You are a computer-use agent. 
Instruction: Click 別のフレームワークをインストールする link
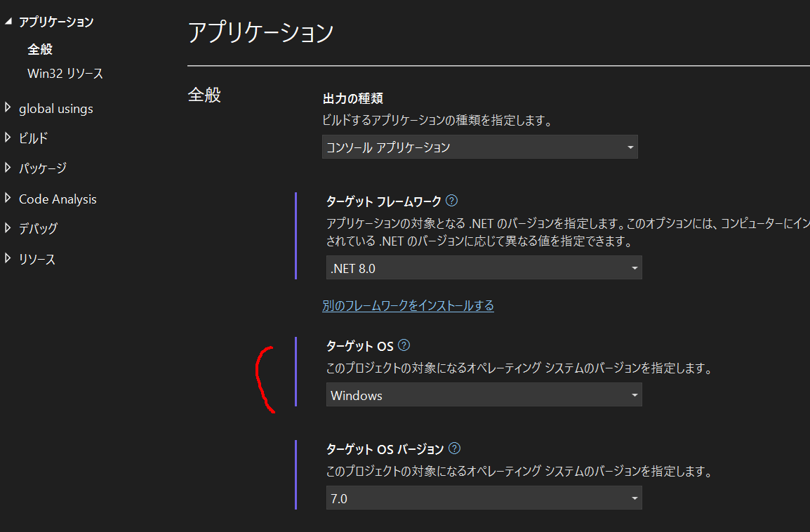pyautogui.click(x=408, y=305)
